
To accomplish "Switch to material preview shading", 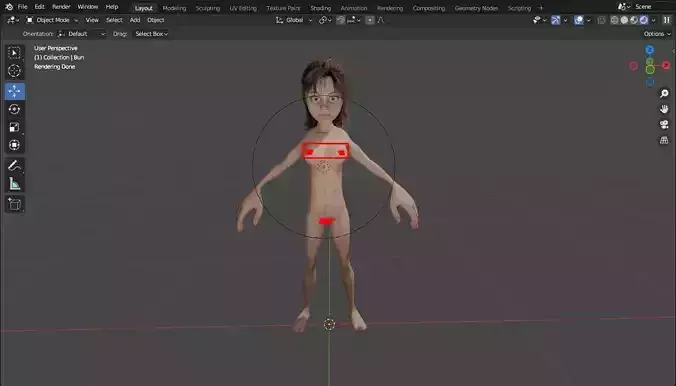I will point(634,20).
